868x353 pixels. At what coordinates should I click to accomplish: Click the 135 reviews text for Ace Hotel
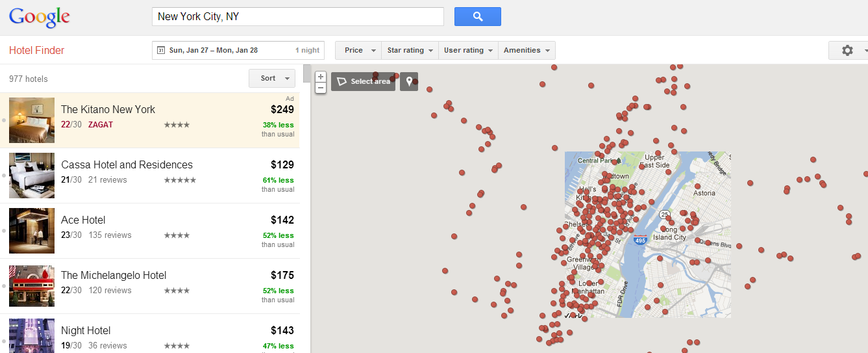tap(110, 235)
